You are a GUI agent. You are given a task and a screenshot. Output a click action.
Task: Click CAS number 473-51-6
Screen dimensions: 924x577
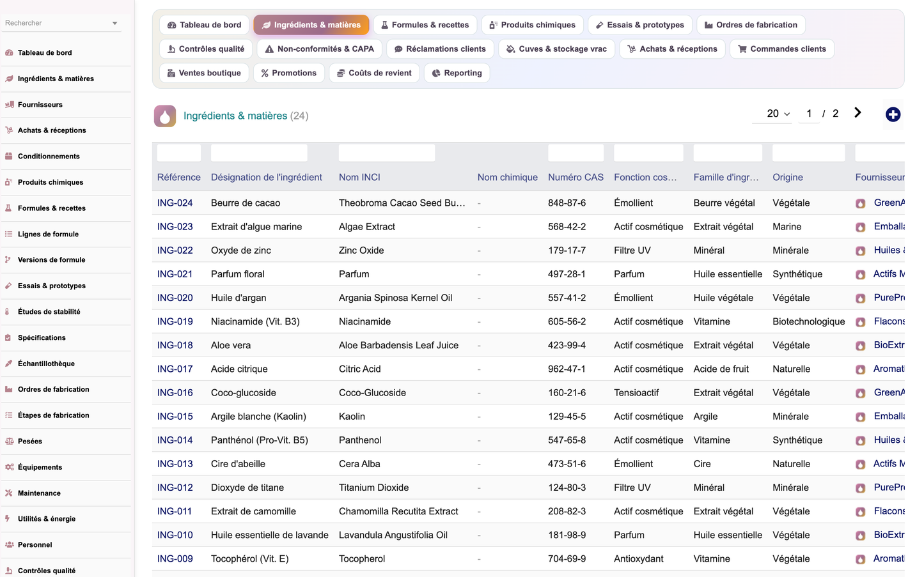pyautogui.click(x=567, y=465)
